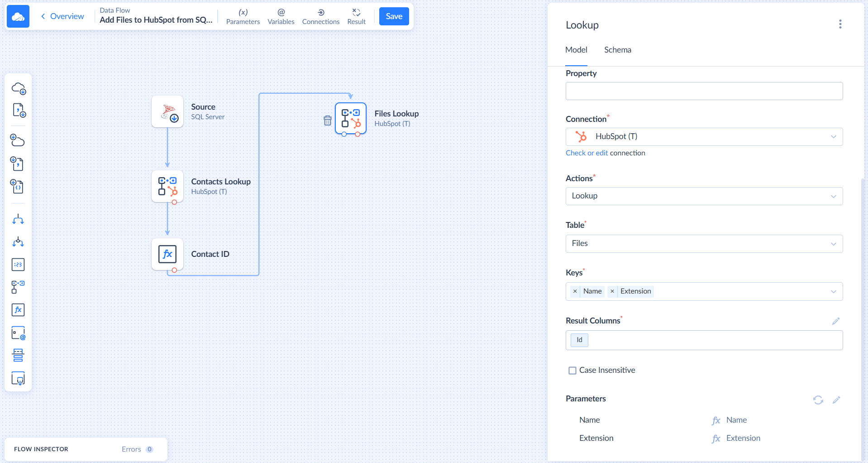Select the Source SQL Server node icon
Screen dimensions: 868x463
167,111
